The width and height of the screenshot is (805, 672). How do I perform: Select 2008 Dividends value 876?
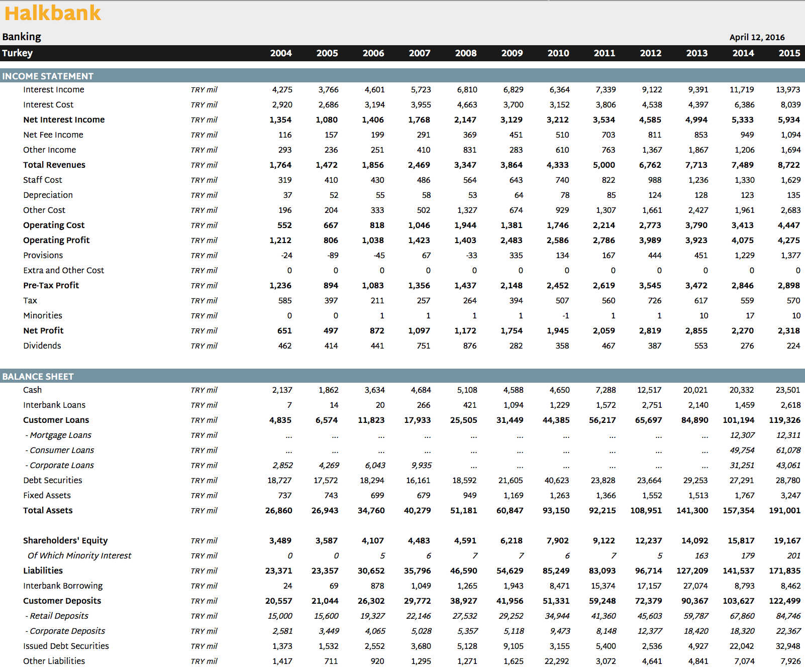pos(470,346)
